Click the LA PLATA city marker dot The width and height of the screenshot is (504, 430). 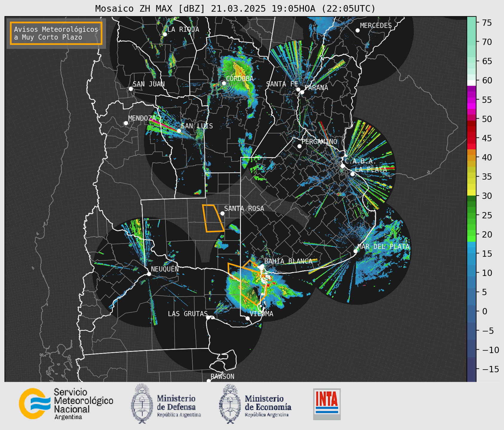[x=353, y=174]
